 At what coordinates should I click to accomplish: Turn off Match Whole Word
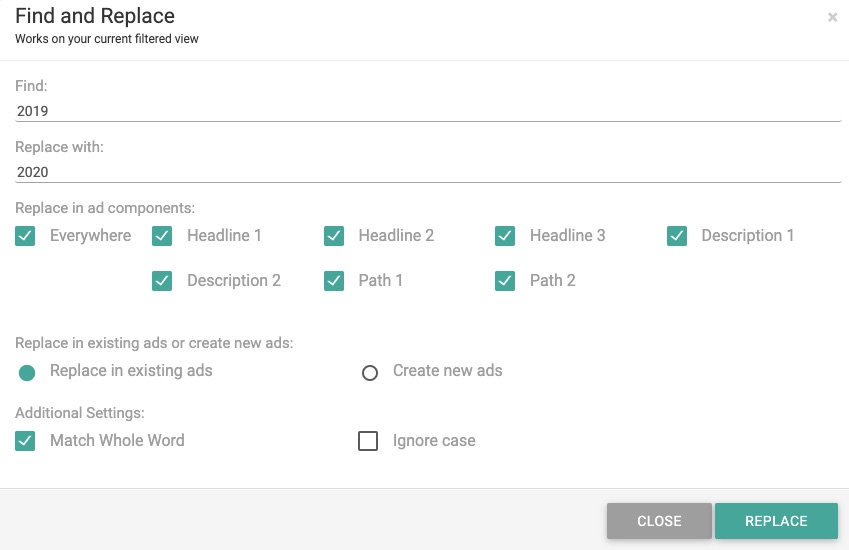25,441
